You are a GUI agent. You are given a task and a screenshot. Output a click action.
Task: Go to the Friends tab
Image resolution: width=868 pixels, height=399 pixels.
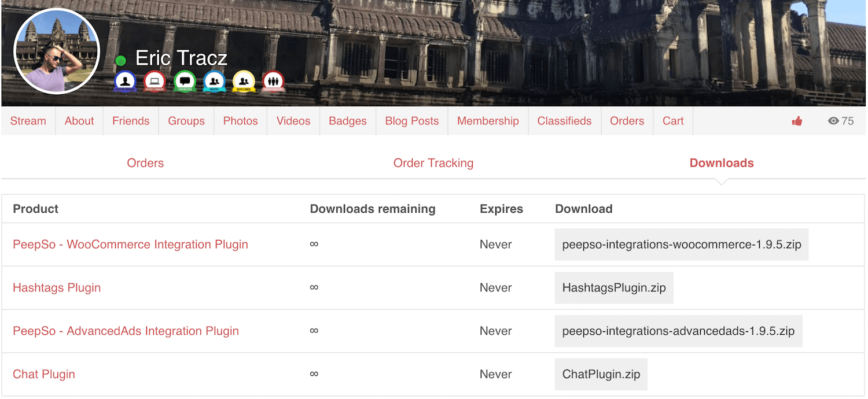[x=131, y=121]
